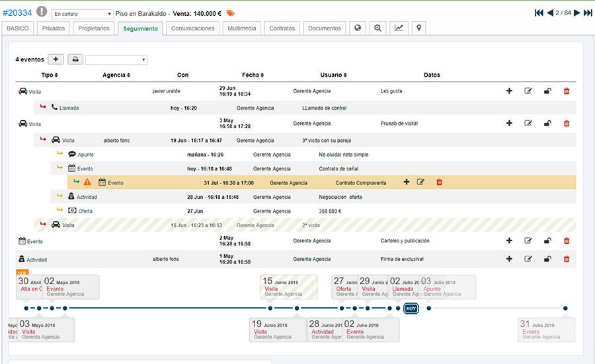Select the 19 Junio 2018 Visita timeline card
The width and height of the screenshot is (595, 364).
(278, 330)
